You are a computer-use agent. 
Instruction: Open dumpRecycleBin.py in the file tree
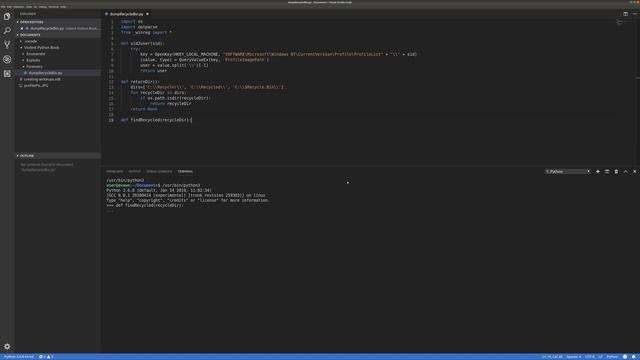point(58,73)
